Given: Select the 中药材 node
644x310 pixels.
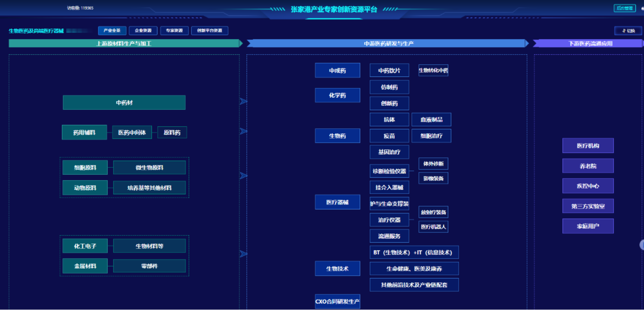Looking at the screenshot, I should point(124,103).
